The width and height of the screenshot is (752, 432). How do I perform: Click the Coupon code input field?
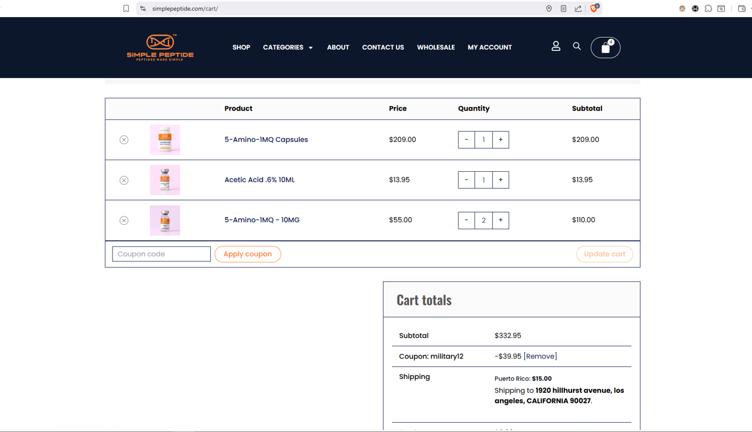(x=161, y=254)
